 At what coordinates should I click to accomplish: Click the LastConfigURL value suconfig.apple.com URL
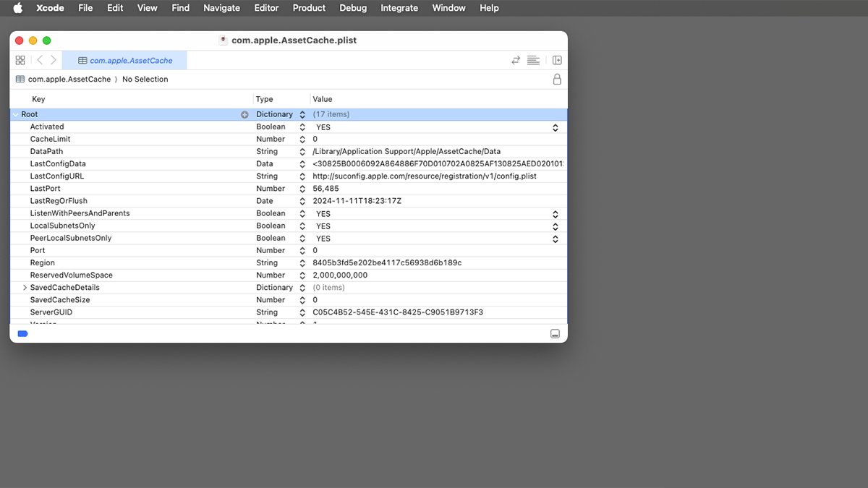coord(425,176)
